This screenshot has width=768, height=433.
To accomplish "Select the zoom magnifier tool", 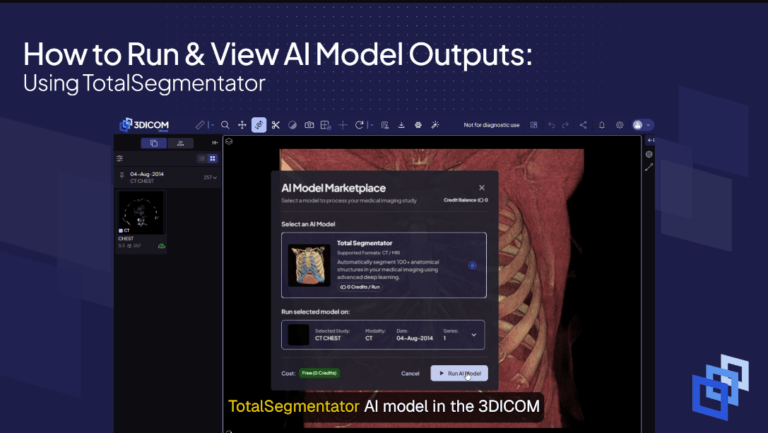I will (x=225, y=125).
